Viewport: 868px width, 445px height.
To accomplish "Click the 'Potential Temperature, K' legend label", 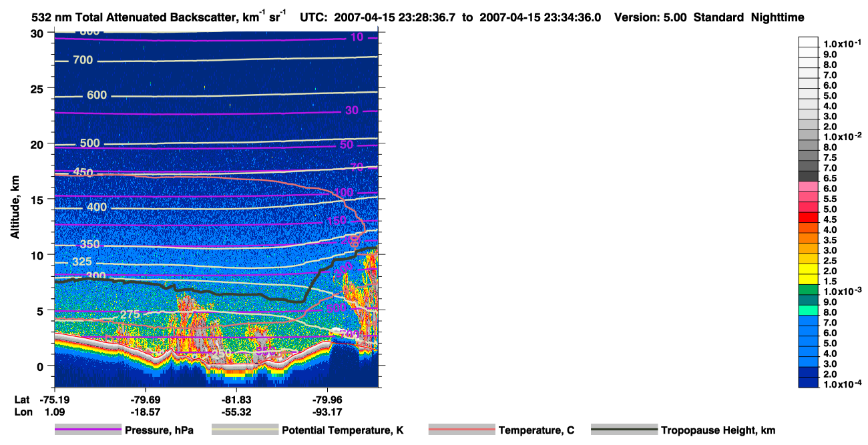I will point(343,431).
